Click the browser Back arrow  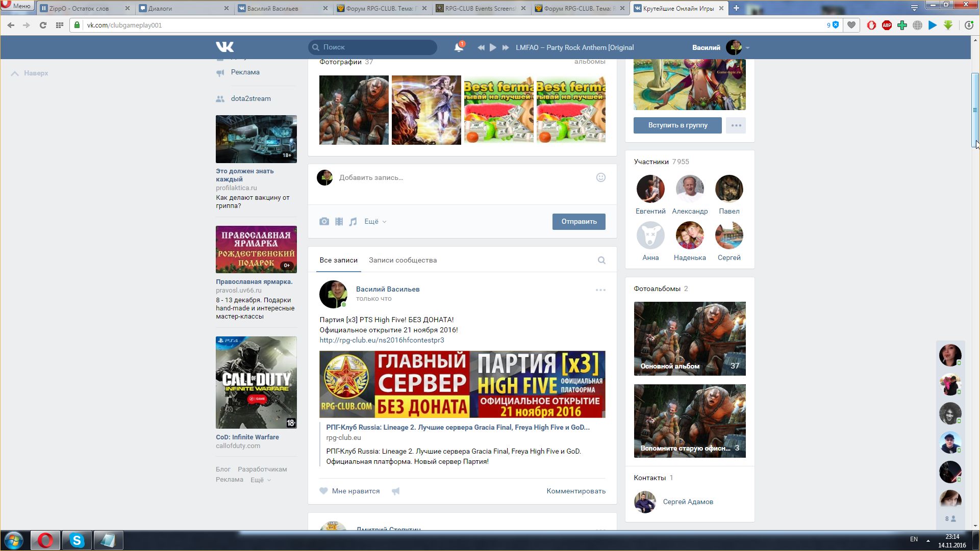click(x=11, y=25)
